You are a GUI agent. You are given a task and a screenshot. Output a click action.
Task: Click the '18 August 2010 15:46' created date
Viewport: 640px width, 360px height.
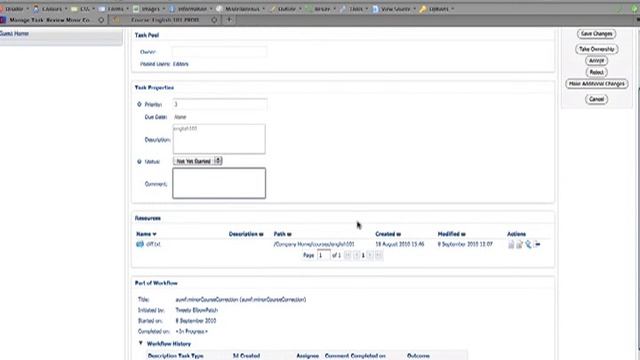(400, 244)
